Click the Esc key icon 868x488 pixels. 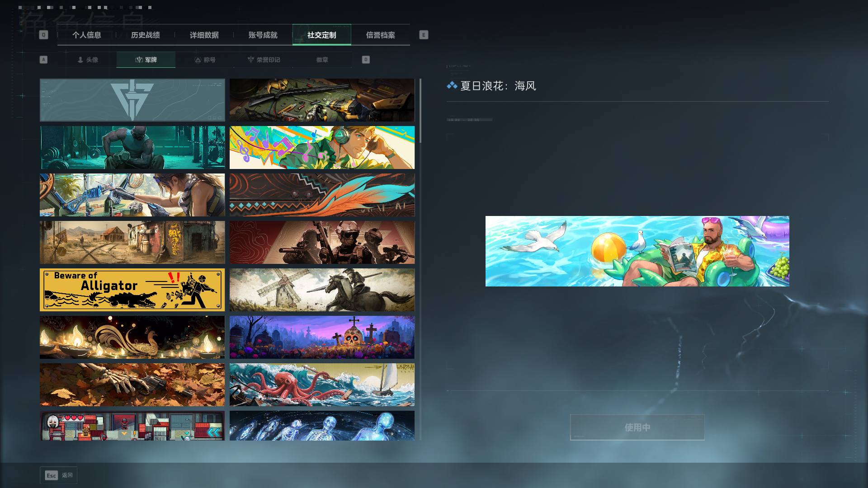52,475
